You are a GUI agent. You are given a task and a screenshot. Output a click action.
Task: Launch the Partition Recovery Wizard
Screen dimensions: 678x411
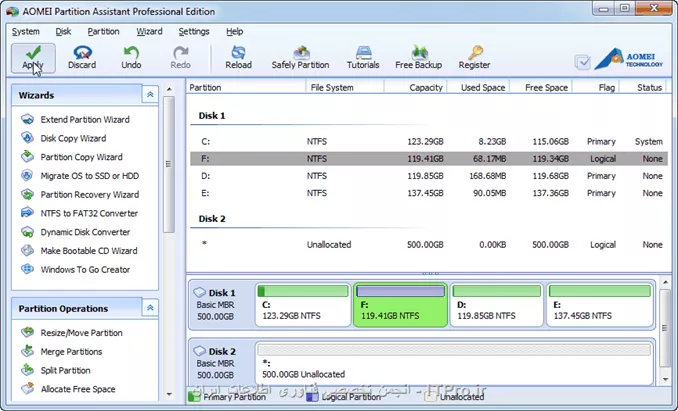point(90,194)
